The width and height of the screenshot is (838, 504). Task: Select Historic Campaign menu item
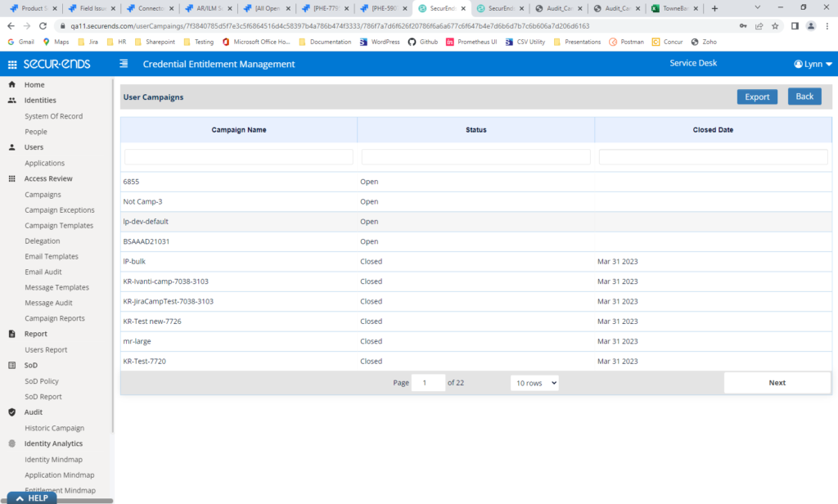click(x=54, y=428)
